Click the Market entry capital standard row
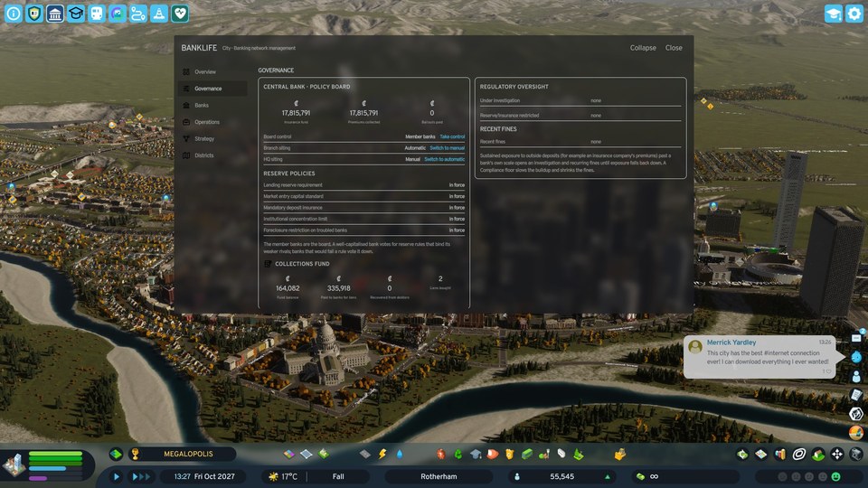The height and width of the screenshot is (488, 868). pos(363,196)
